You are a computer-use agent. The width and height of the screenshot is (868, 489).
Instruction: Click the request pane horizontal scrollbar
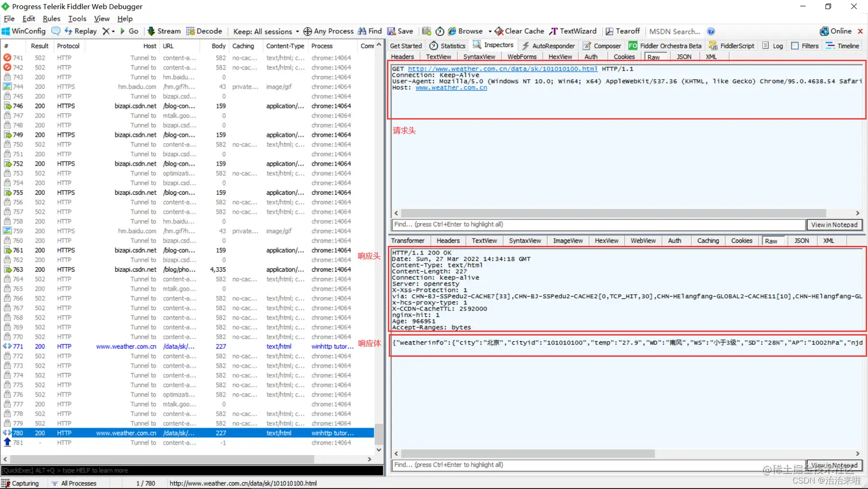pos(613,213)
